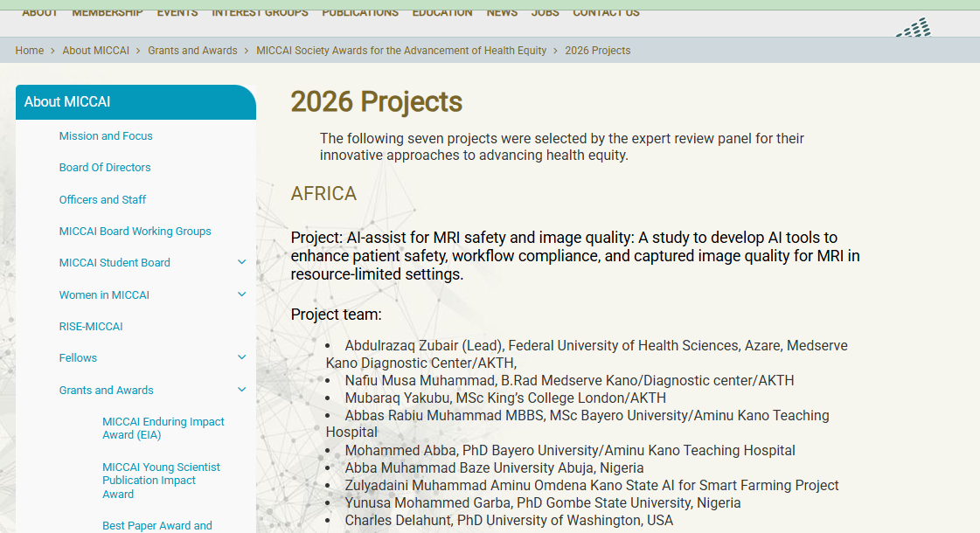Select the Mohammed Abba, PhD entry

click(570, 451)
